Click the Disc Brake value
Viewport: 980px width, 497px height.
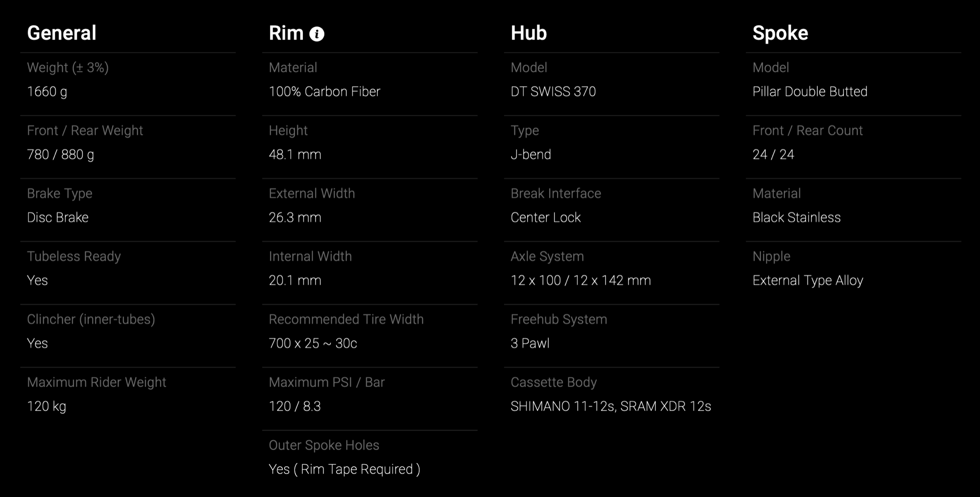pyautogui.click(x=58, y=217)
